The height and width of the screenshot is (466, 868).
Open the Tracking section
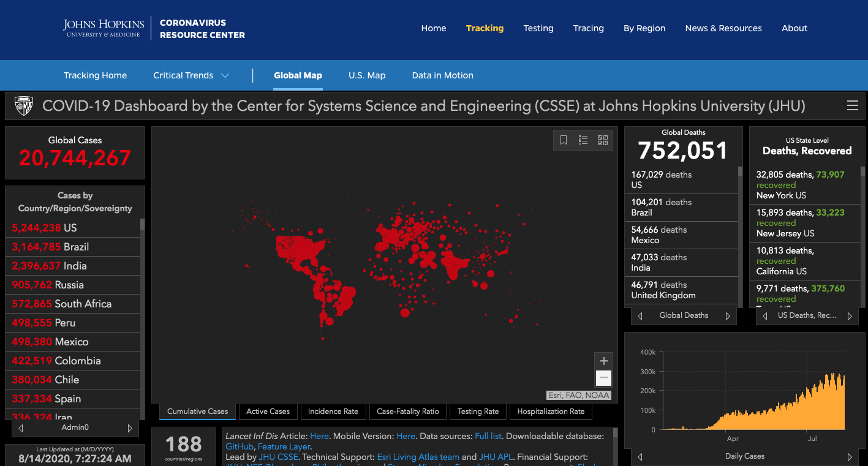click(485, 28)
